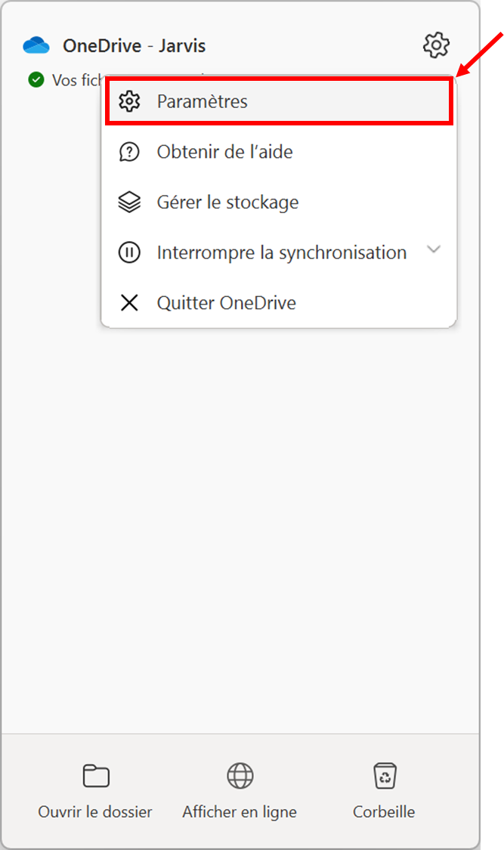Viewport: 504px width, 850px height.
Task: Click the circled pause icon in the menu
Action: tap(129, 252)
